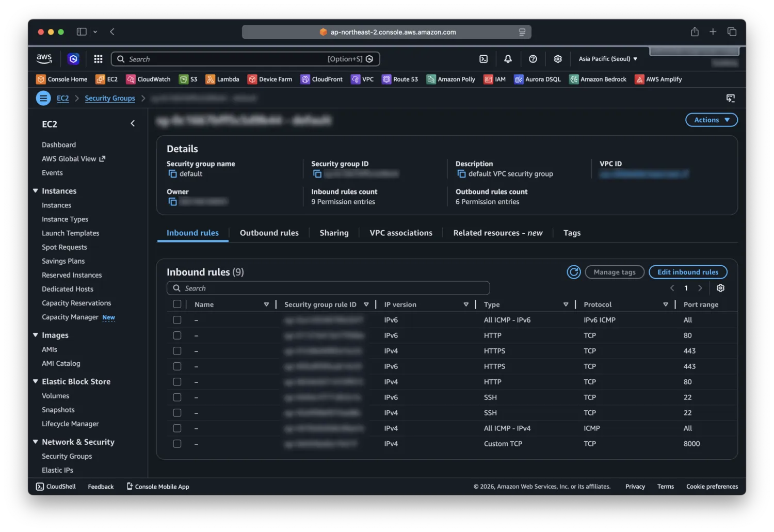Open the Actions dropdown
Viewport: 774px width, 532px height.
click(x=711, y=120)
